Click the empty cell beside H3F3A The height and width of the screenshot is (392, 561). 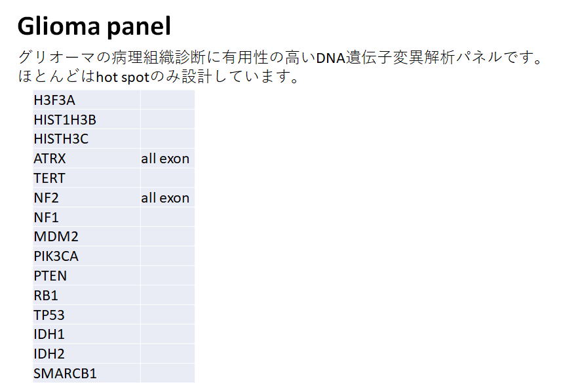(x=167, y=100)
